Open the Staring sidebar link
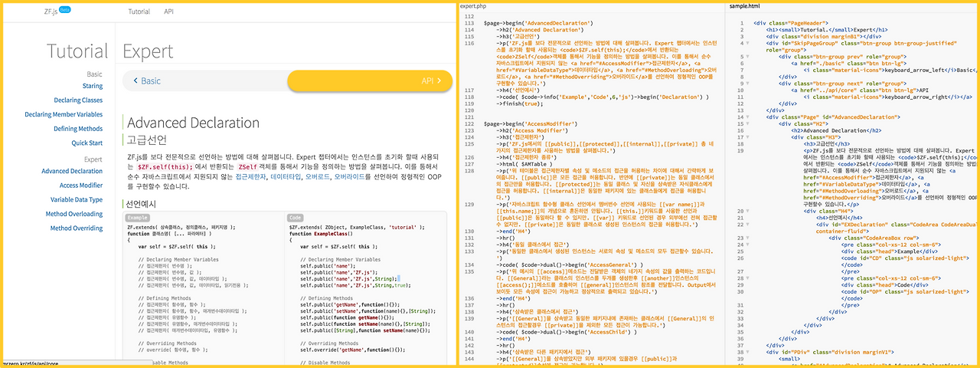 point(93,87)
